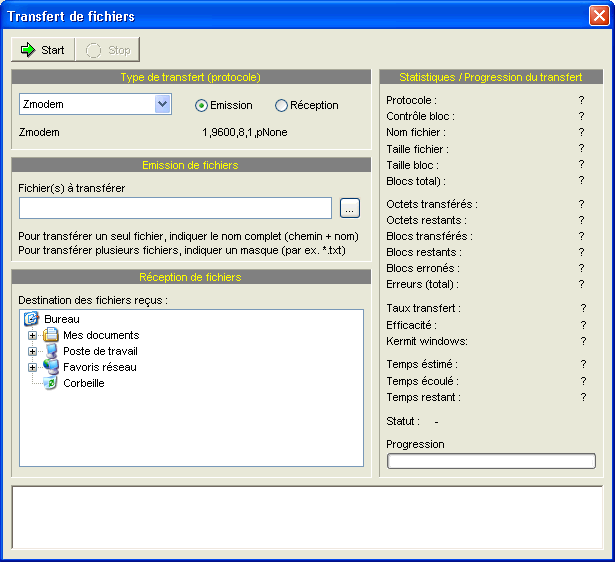Expand the Poste de travail tree node
Screen dimensions: 615x562
(x=33, y=351)
